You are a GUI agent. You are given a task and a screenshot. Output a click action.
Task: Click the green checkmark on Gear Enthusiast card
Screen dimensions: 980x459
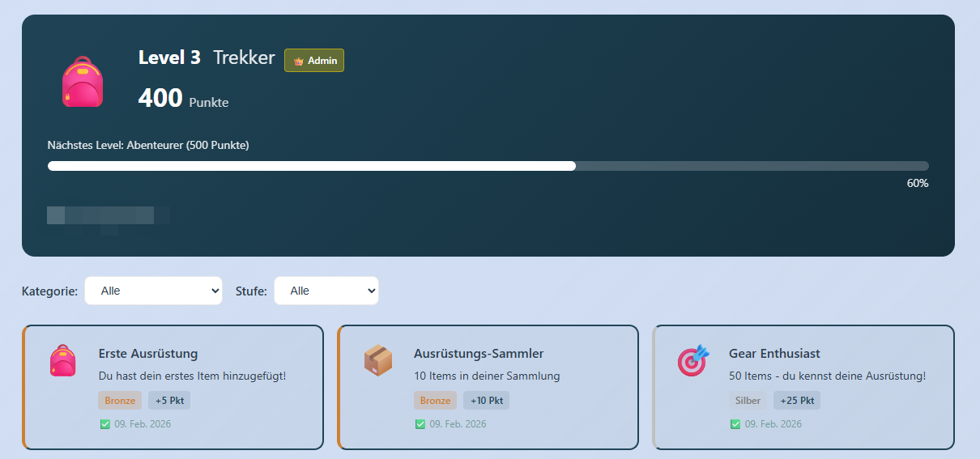click(x=735, y=424)
